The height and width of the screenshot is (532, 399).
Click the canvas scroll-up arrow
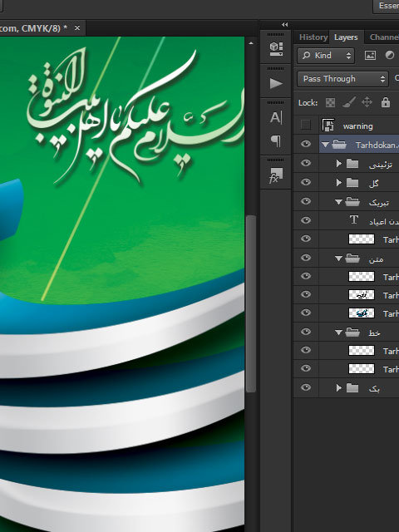(x=251, y=43)
